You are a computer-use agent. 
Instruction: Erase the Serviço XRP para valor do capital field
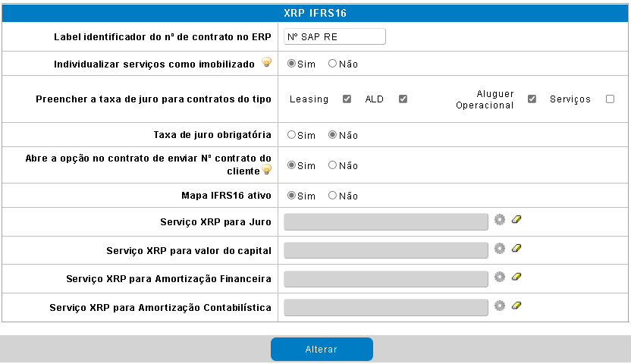[516, 248]
